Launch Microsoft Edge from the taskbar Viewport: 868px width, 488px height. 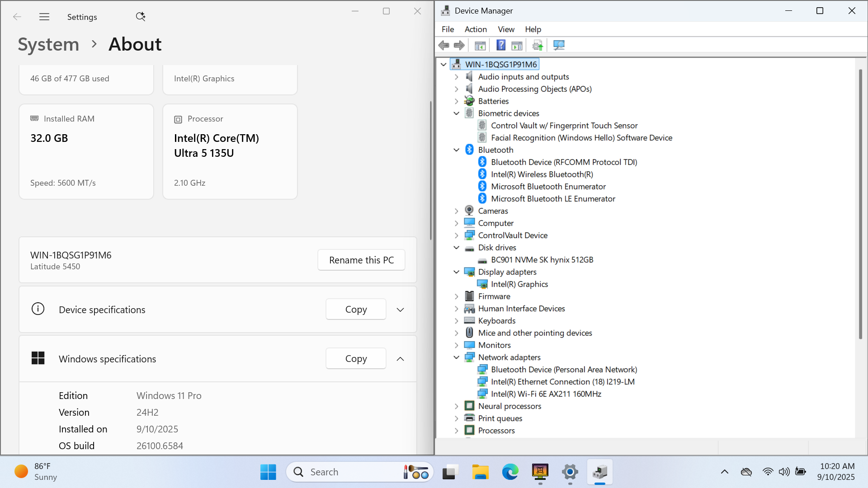pos(510,472)
